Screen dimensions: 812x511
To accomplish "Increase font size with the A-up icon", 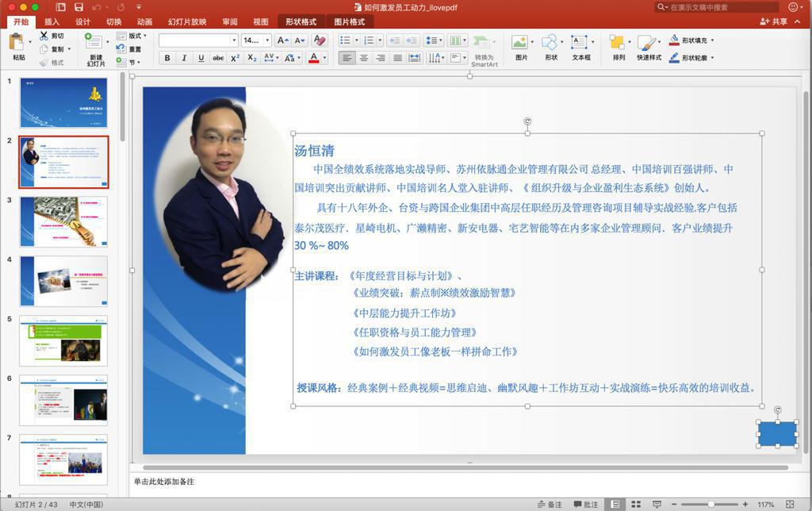I will [283, 40].
